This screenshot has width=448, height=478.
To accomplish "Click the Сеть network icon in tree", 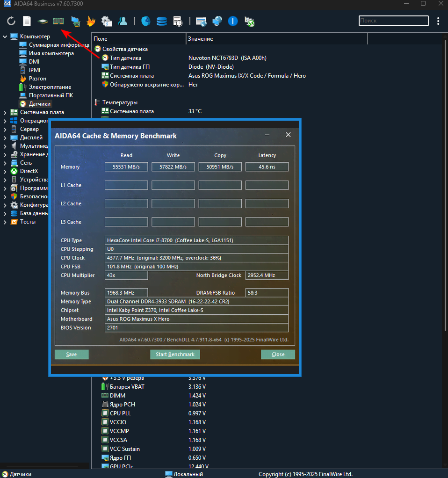I will point(14,163).
